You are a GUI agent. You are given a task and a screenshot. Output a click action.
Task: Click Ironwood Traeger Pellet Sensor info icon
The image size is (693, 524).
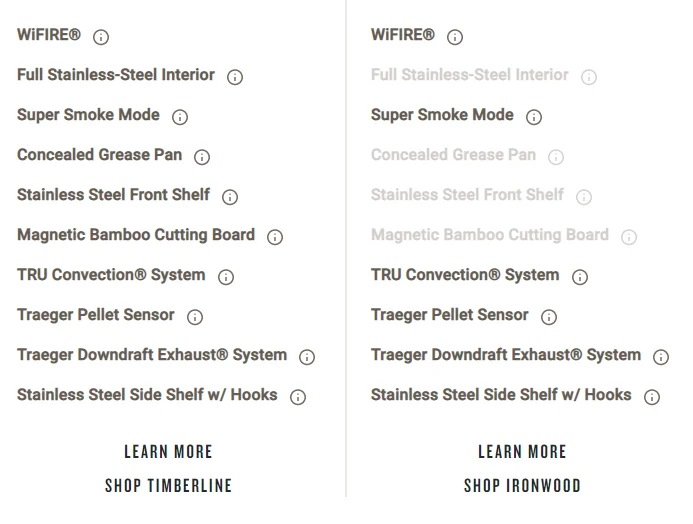tap(549, 317)
